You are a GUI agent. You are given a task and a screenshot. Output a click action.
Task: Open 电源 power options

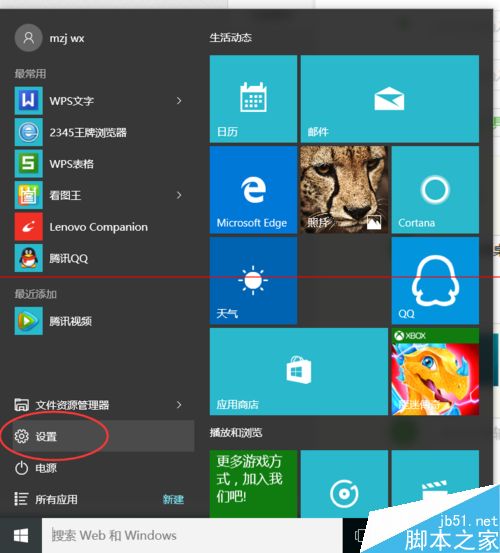[103, 468]
